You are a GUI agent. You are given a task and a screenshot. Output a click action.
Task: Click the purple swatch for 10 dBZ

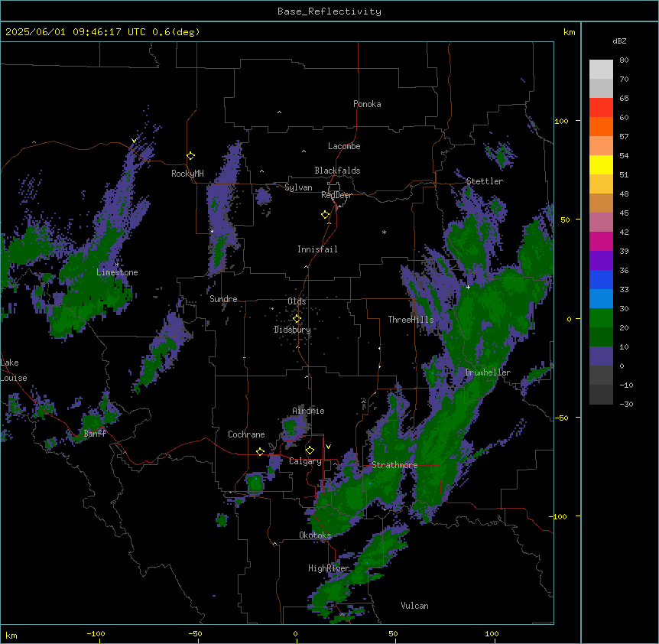click(601, 356)
